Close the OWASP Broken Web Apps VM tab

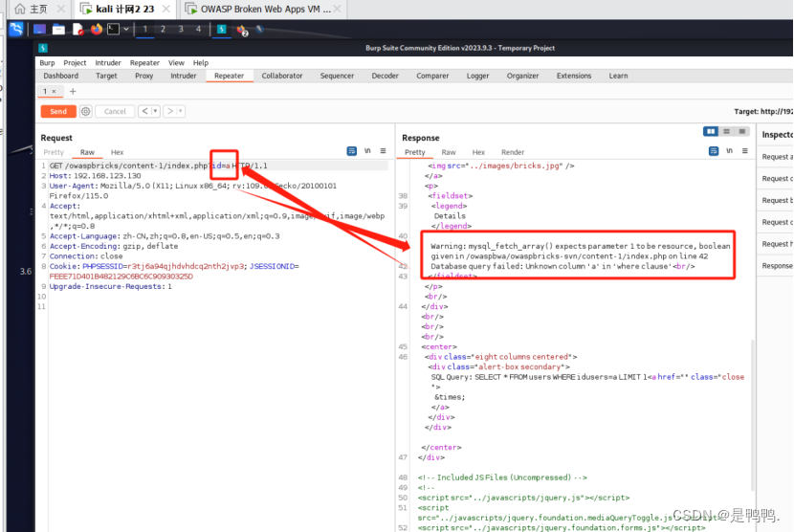click(338, 9)
